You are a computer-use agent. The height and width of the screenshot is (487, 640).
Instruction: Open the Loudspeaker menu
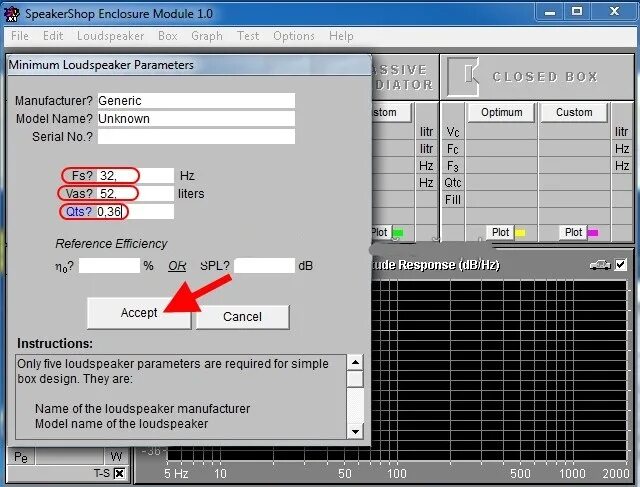(x=111, y=36)
